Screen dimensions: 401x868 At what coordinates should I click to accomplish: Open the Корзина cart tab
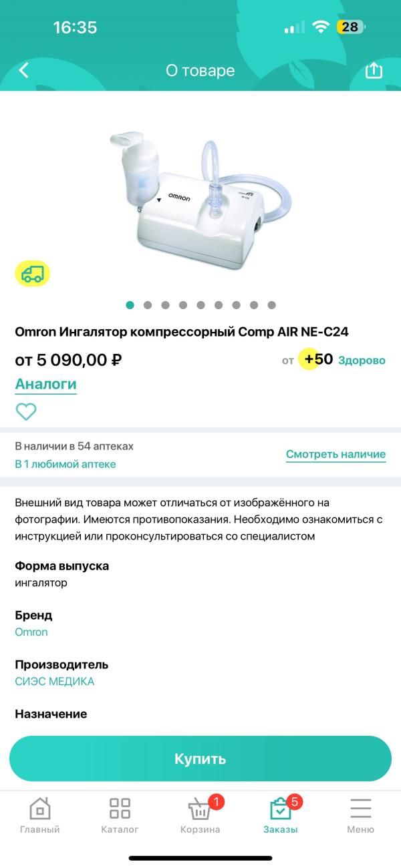click(200, 815)
